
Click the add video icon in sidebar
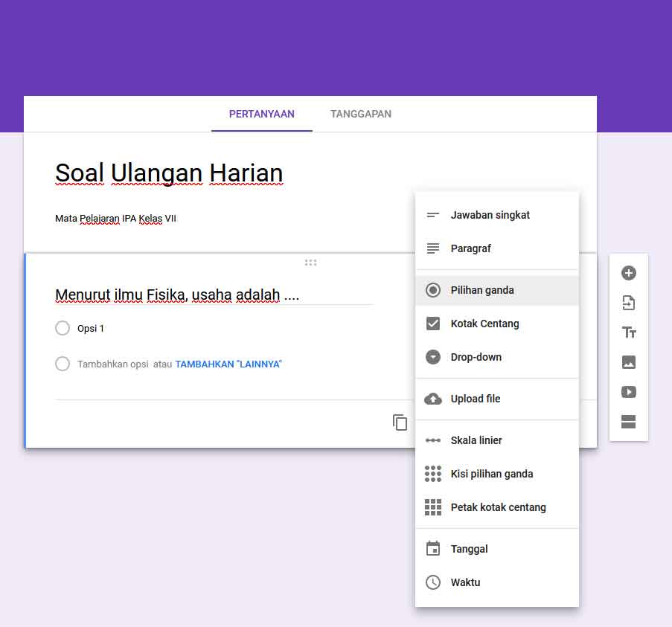[x=628, y=392]
